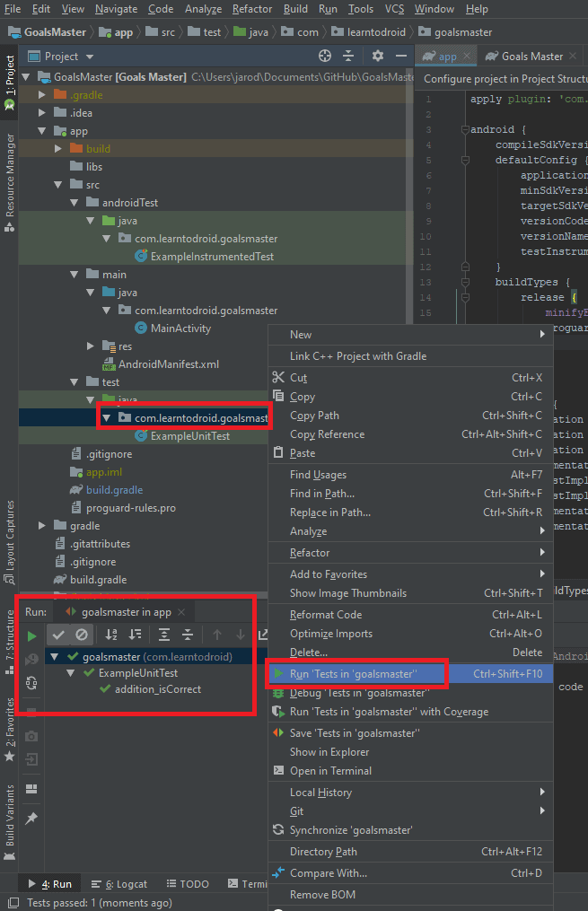
Task: Pin the Run tab
Action: pyautogui.click(x=32, y=818)
